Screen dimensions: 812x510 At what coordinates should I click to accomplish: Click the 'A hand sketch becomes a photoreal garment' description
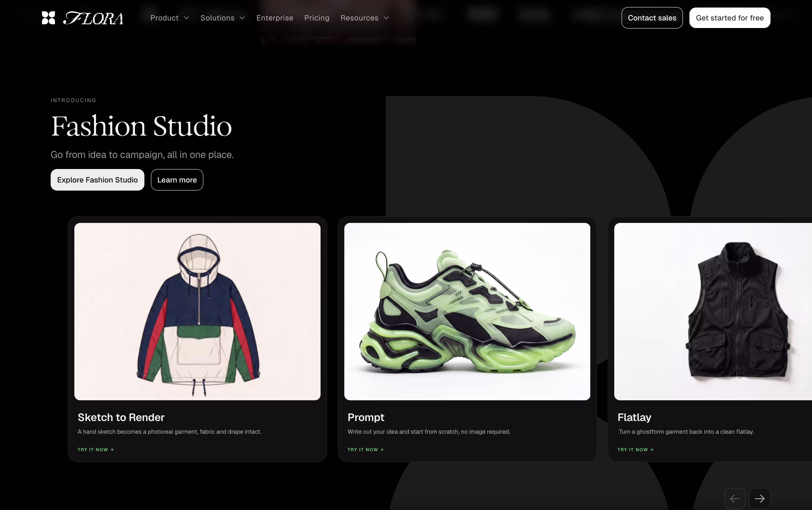169,432
